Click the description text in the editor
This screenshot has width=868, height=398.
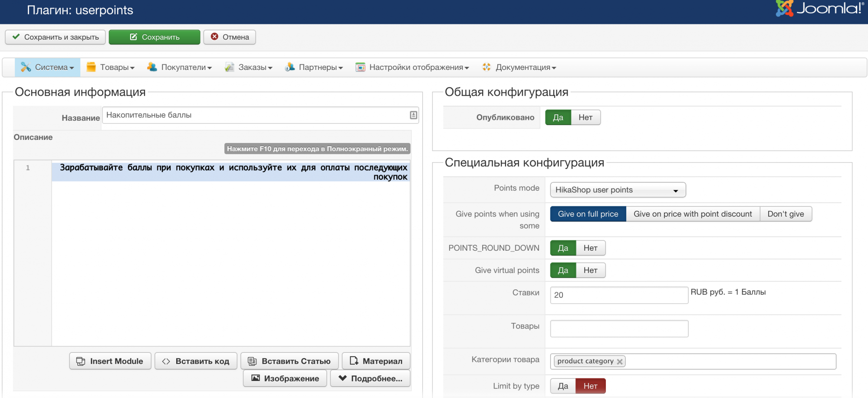click(x=233, y=172)
